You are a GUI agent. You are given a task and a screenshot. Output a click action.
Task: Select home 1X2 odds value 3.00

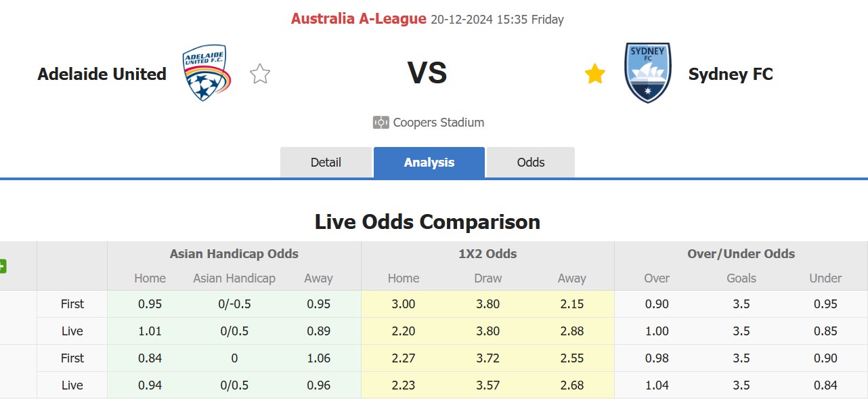point(403,304)
